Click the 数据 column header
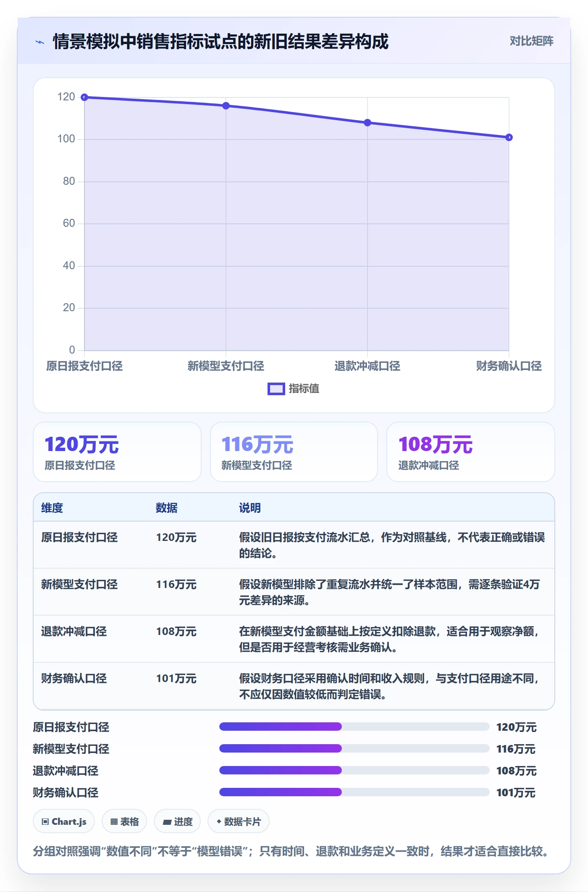588x892 pixels. [167, 508]
